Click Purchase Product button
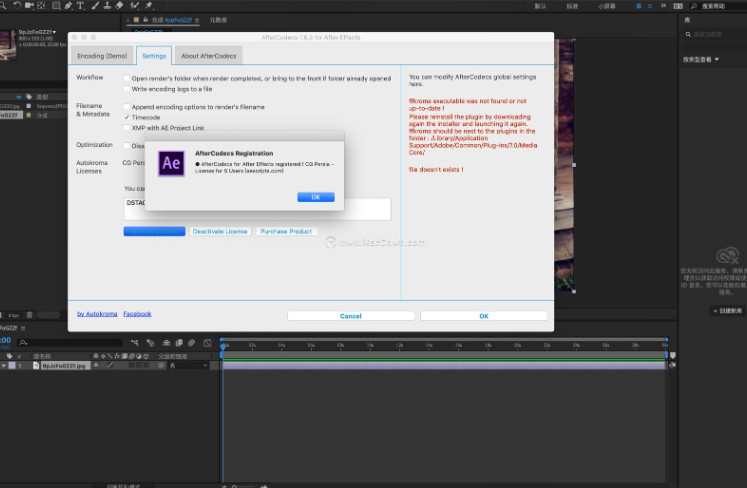This screenshot has width=747, height=488. [286, 231]
